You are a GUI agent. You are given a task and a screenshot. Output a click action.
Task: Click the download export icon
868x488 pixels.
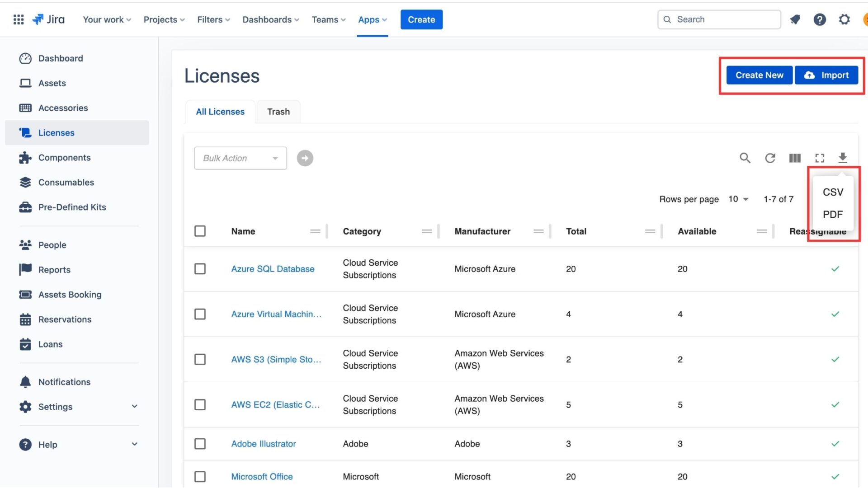coord(843,158)
